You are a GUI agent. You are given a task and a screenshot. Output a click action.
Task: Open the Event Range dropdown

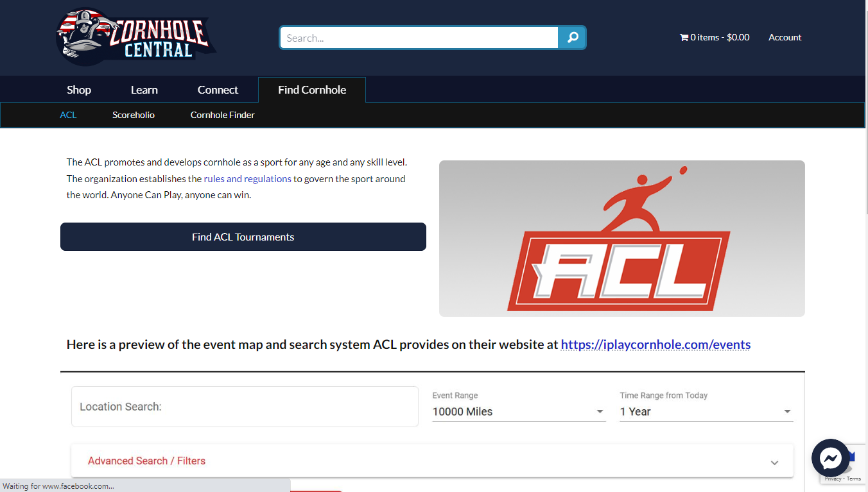[x=518, y=412]
